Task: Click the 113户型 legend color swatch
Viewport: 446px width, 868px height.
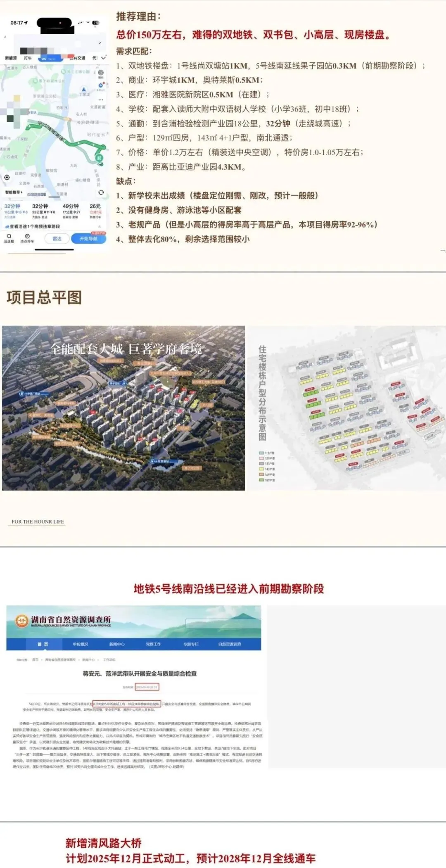Action: click(261, 453)
